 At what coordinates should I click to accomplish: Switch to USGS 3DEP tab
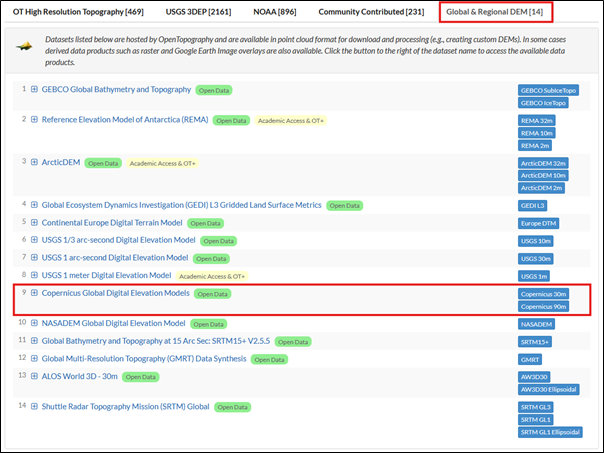(x=198, y=12)
